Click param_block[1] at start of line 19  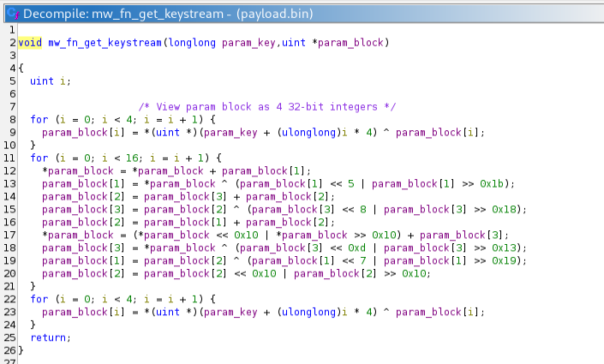coord(84,260)
